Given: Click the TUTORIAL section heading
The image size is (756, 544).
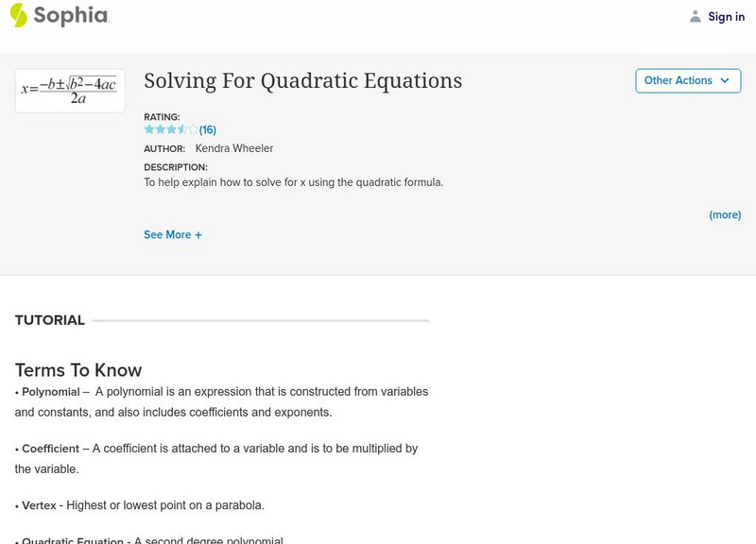Looking at the screenshot, I should (50, 320).
